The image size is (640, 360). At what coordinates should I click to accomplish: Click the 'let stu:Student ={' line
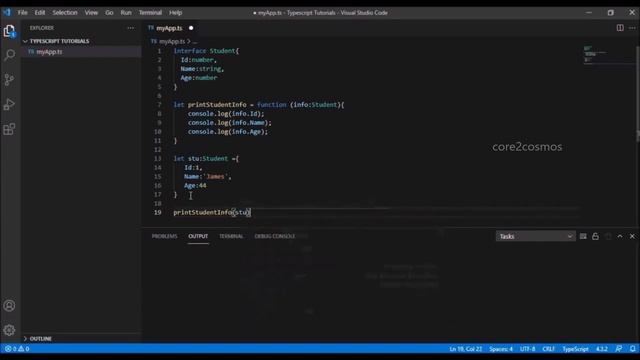tap(206, 158)
